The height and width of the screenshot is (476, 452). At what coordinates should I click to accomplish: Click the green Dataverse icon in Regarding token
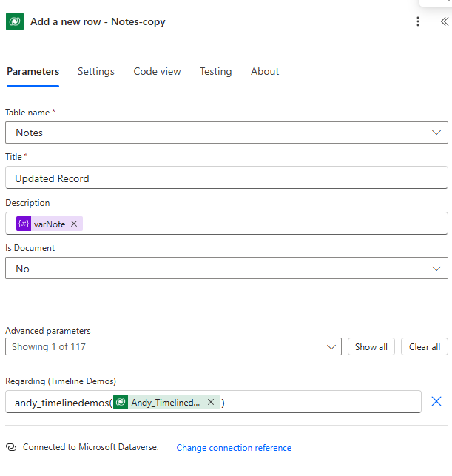(x=121, y=402)
